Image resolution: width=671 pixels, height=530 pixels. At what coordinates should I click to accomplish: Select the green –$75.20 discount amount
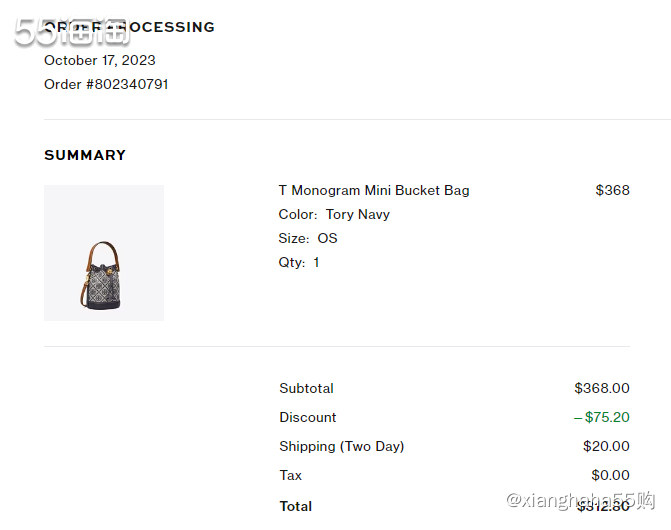[x=601, y=417]
